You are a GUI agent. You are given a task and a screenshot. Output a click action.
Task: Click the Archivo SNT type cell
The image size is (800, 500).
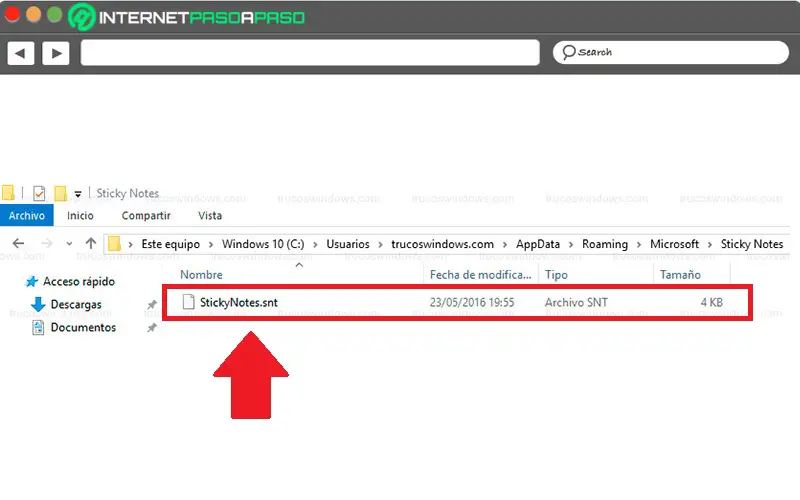coord(576,302)
